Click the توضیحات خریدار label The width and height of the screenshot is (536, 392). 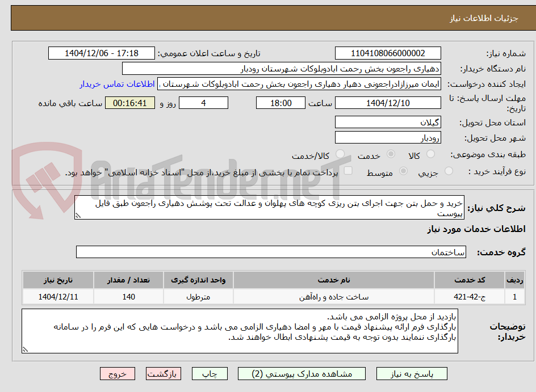(x=507, y=331)
